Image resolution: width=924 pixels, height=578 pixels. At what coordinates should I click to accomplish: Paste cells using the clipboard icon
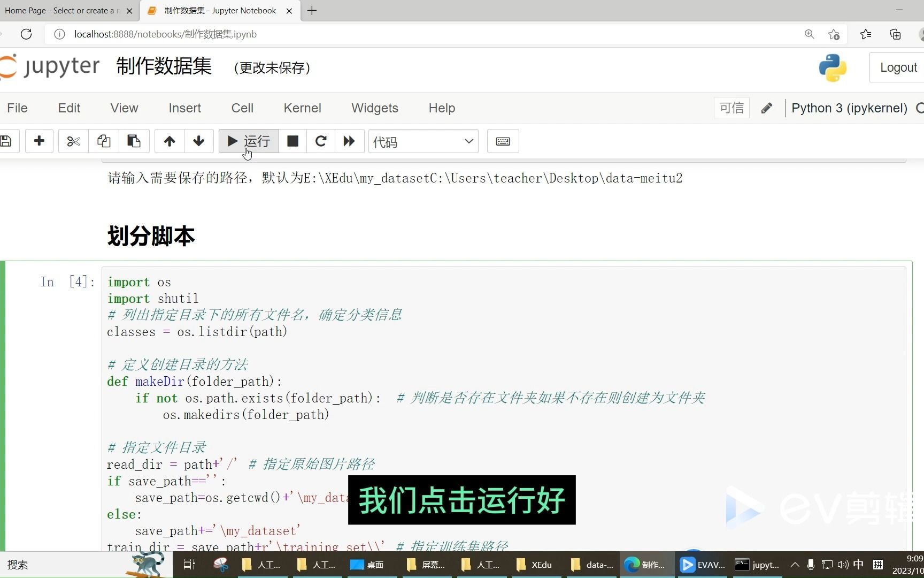134,141
